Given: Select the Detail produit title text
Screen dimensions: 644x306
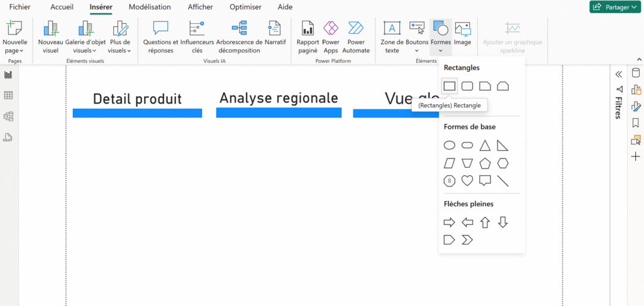Looking at the screenshot, I should coord(137,99).
